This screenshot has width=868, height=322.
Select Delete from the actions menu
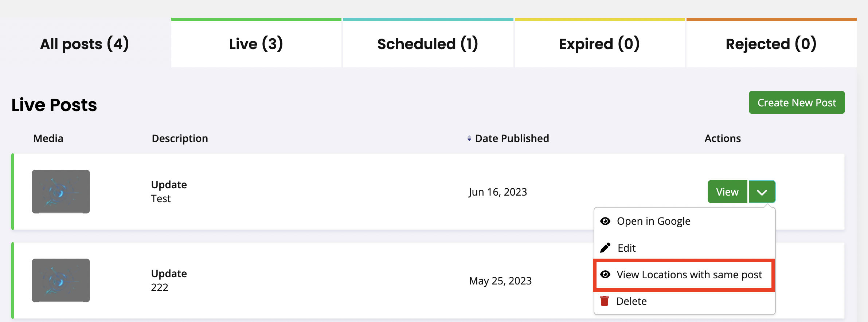click(631, 301)
